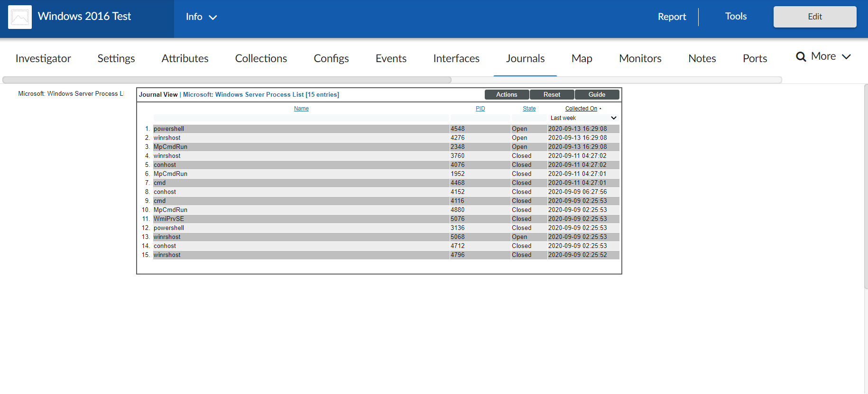The height and width of the screenshot is (394, 868).
Task: Select the conhost entry with PID 4076
Action: (x=386, y=165)
